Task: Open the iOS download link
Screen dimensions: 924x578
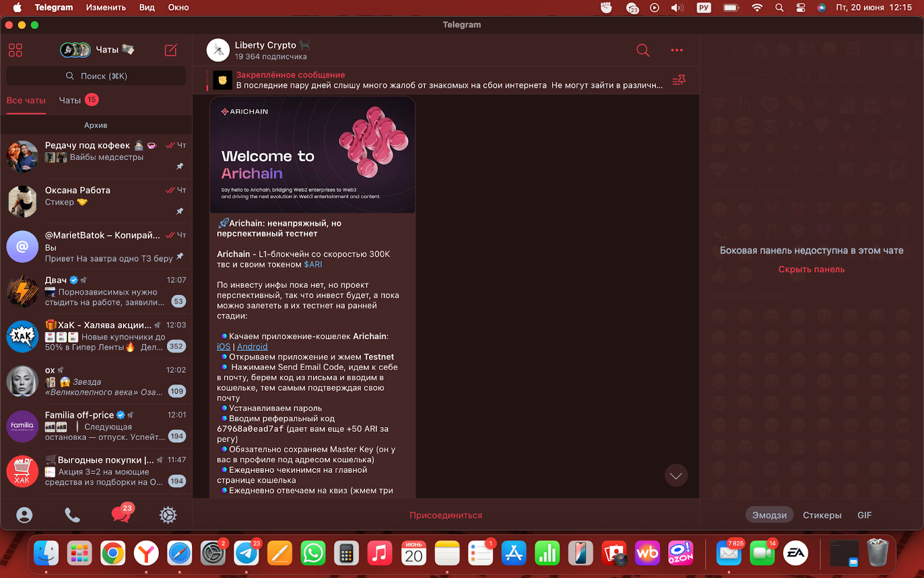Action: pos(223,347)
